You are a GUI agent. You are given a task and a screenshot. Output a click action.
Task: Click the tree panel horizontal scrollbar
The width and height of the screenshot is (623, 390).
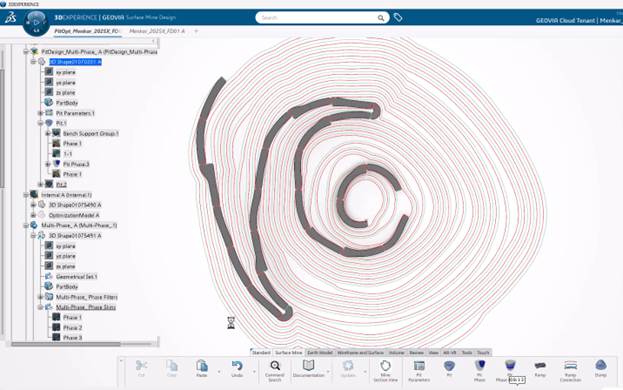[x=66, y=344]
